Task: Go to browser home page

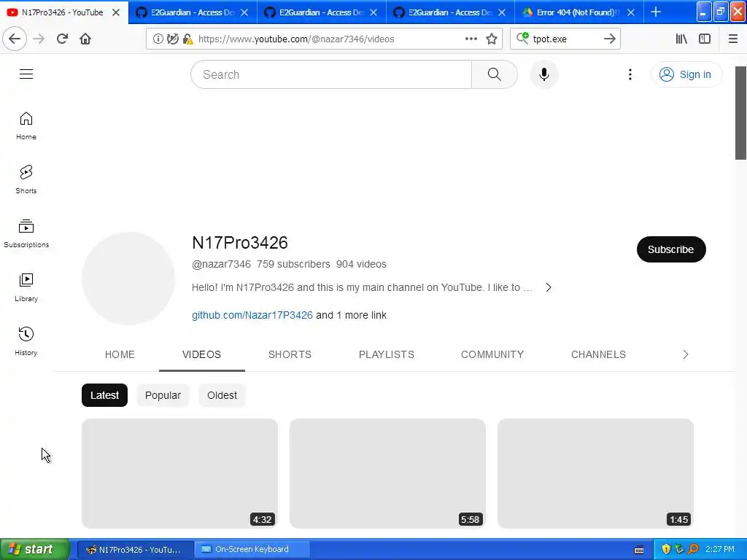Action: pos(85,39)
